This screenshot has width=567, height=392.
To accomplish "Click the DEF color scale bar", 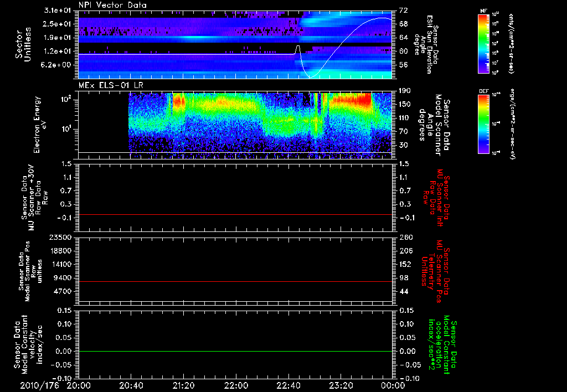I will [483, 124].
